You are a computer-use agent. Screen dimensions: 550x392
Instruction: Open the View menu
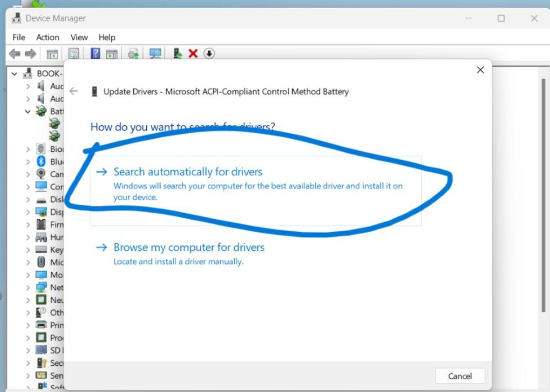click(x=79, y=37)
